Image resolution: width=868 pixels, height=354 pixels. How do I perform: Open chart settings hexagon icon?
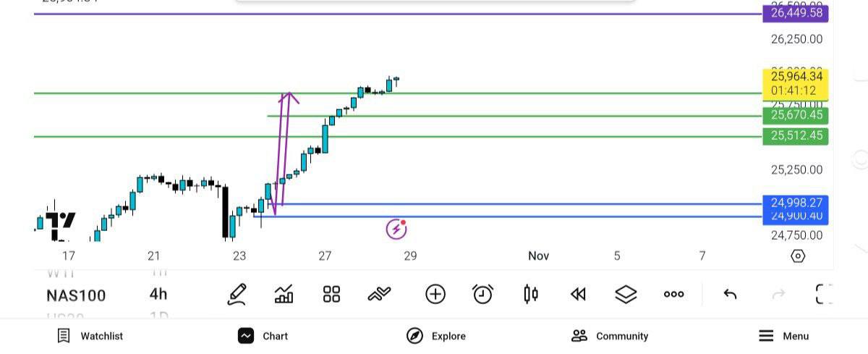tap(798, 256)
